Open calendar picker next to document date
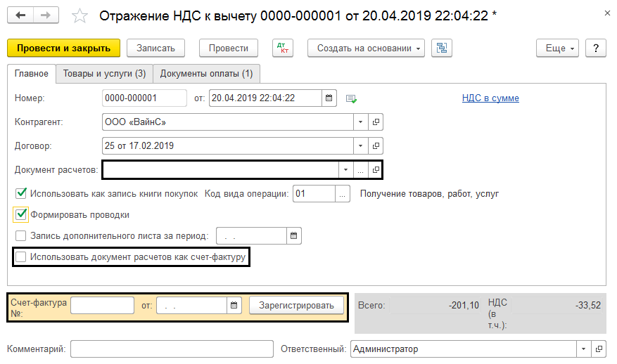 tap(329, 98)
